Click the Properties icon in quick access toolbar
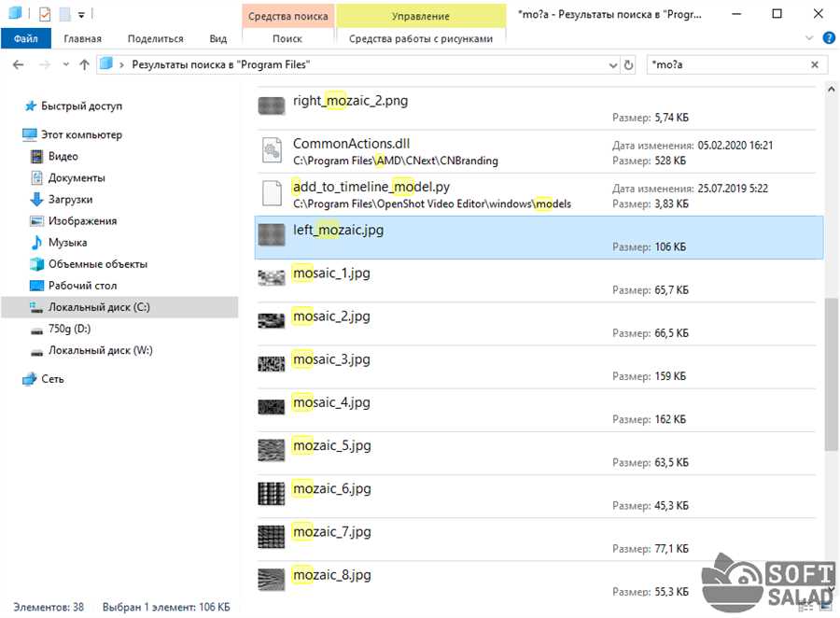Viewport: 840px width, 618px height. (45, 15)
